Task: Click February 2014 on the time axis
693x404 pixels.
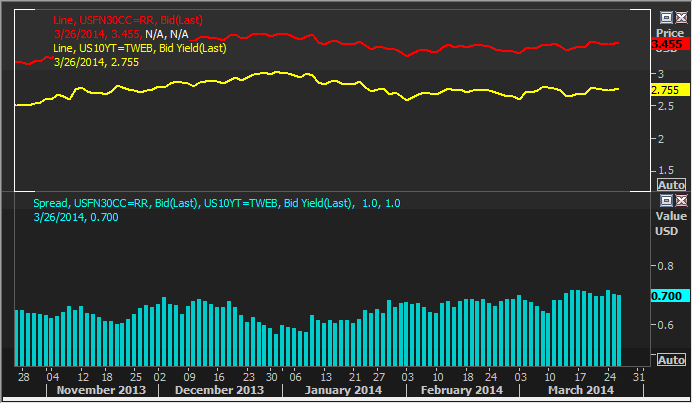Action: [461, 391]
